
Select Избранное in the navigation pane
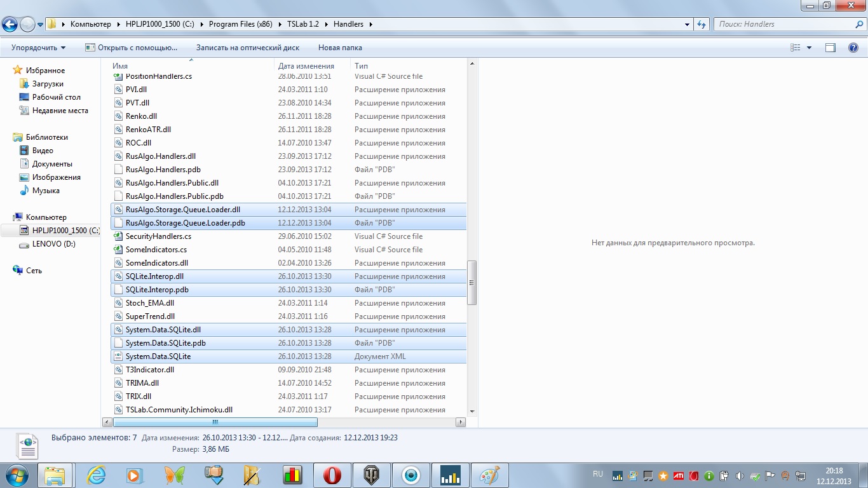pos(45,71)
